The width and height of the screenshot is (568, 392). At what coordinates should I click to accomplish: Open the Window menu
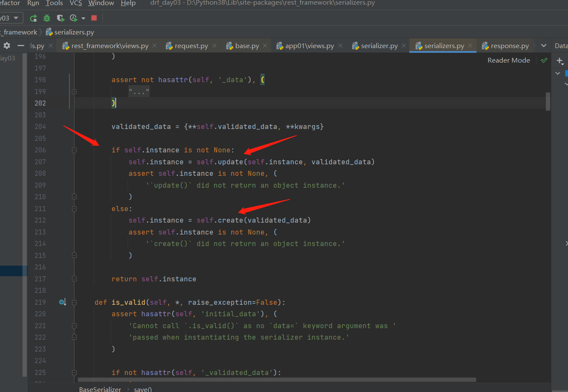tap(101, 3)
